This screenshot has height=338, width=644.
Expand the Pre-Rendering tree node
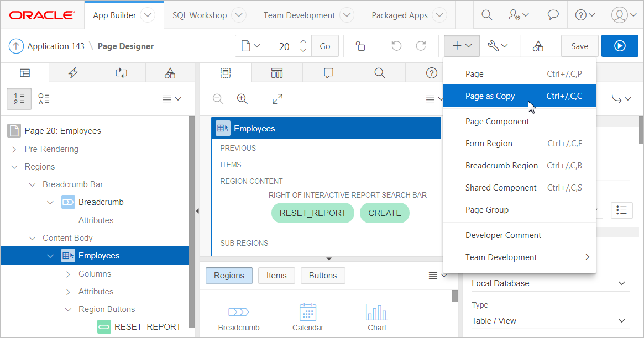pyautogui.click(x=14, y=149)
